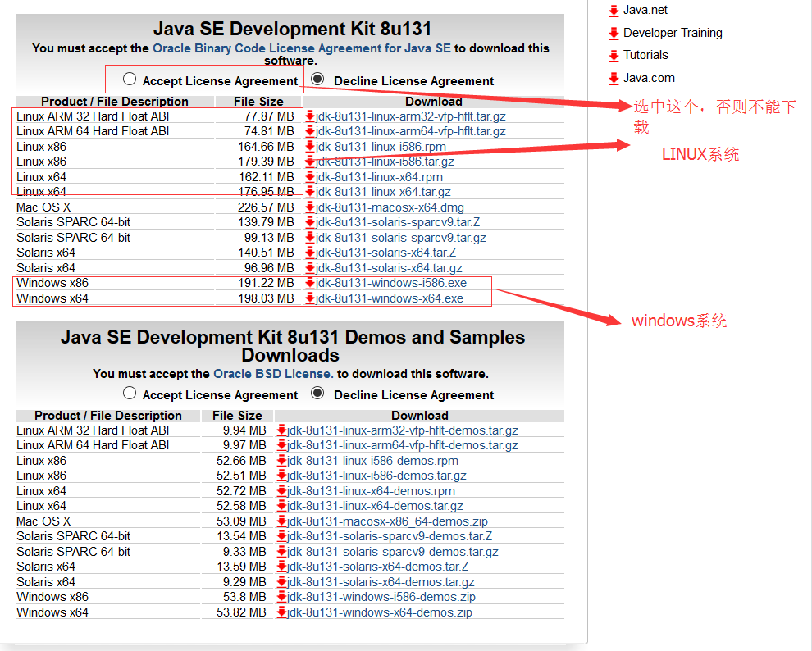Open the Tutorials link
The width and height of the screenshot is (812, 651).
(645, 55)
